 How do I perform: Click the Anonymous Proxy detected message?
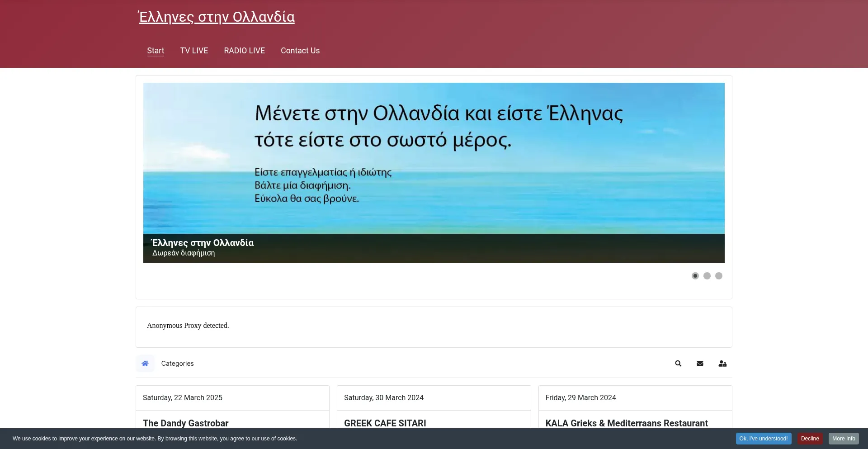point(188,326)
